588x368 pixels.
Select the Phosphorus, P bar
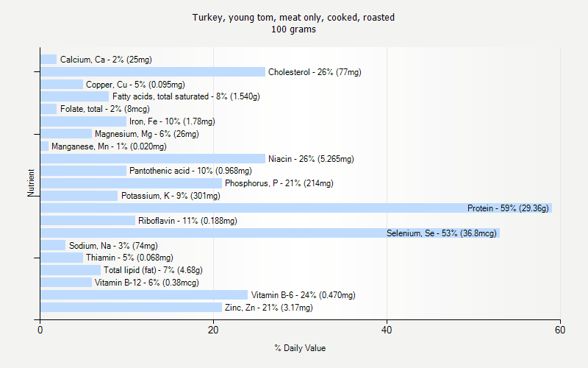coord(131,183)
